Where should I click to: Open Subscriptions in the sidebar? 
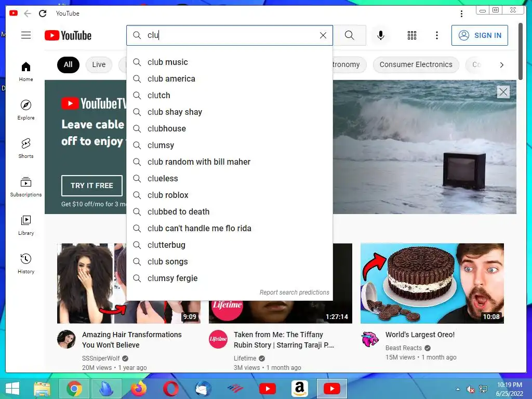(x=26, y=187)
